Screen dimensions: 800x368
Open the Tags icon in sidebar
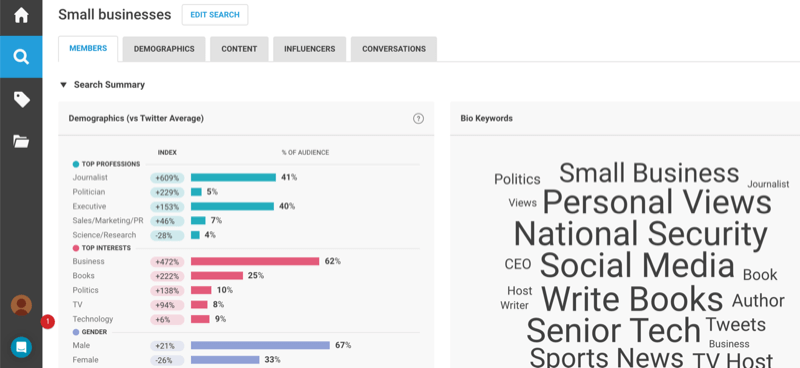pyautogui.click(x=21, y=100)
